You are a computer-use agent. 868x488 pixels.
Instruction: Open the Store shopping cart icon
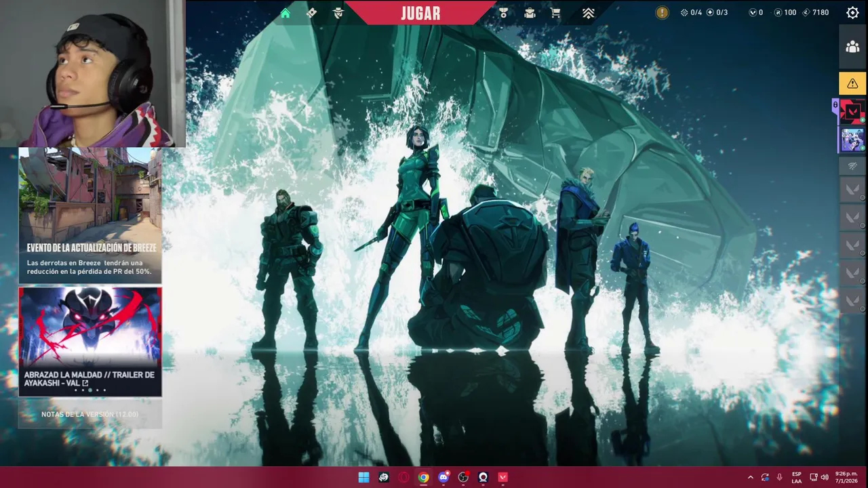click(x=555, y=13)
